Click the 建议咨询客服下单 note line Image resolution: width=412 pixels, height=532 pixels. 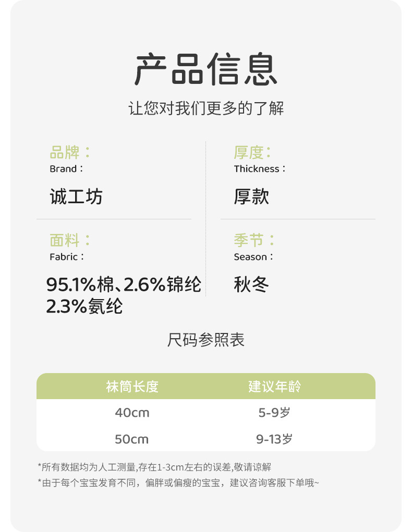[x=178, y=483]
